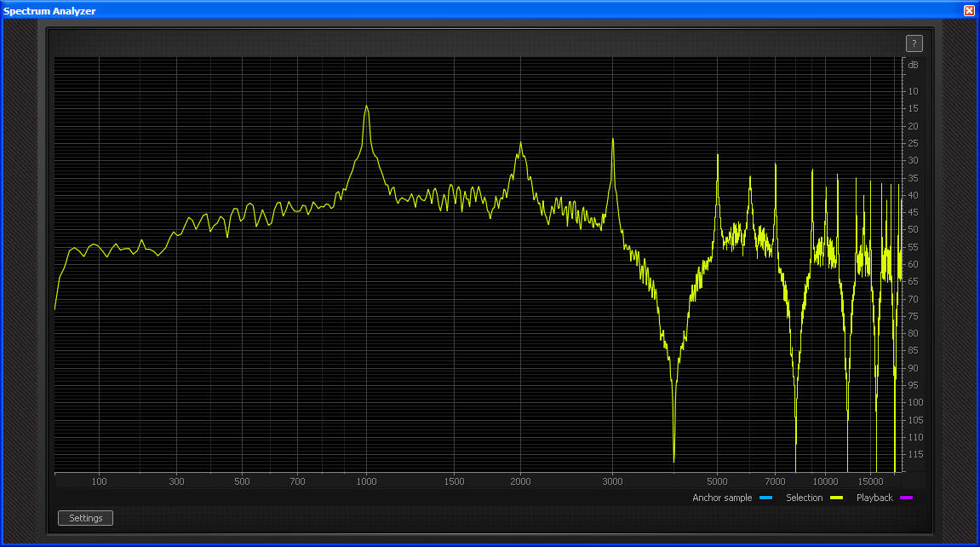The width and height of the screenshot is (980, 547).
Task: Click the Selection legend label
Action: (x=805, y=498)
